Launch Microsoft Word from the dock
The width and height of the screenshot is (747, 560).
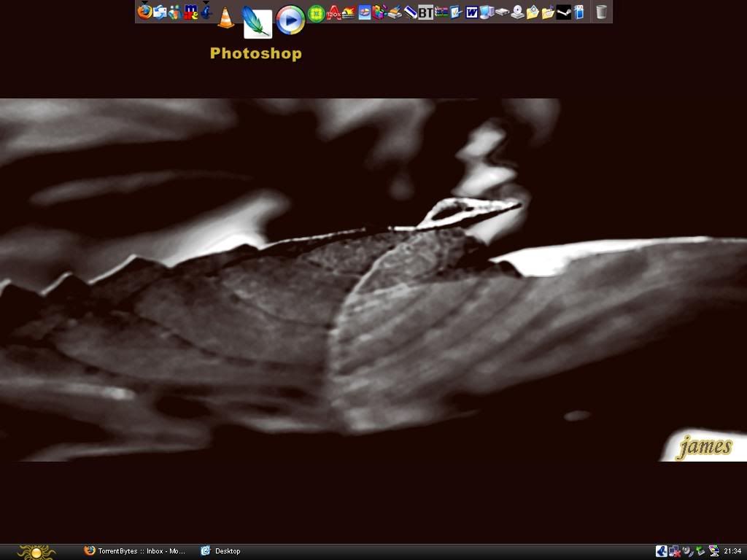pyautogui.click(x=471, y=12)
